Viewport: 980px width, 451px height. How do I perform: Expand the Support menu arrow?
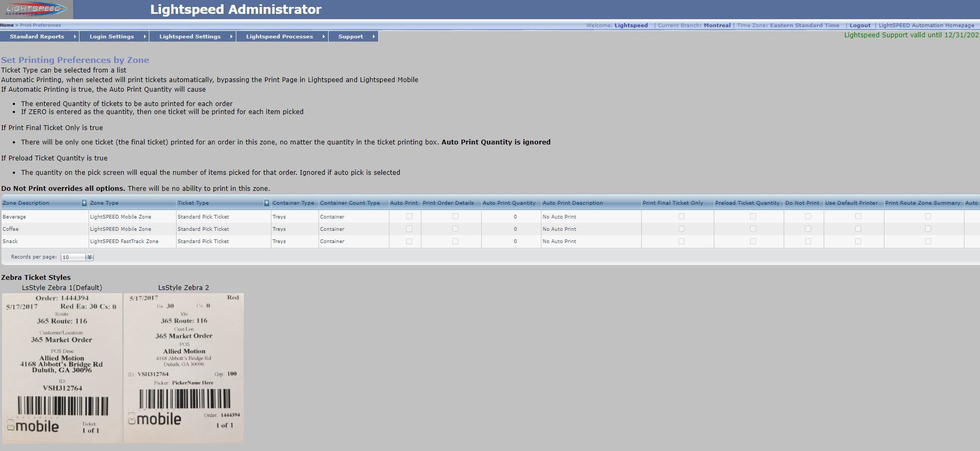[x=373, y=36]
